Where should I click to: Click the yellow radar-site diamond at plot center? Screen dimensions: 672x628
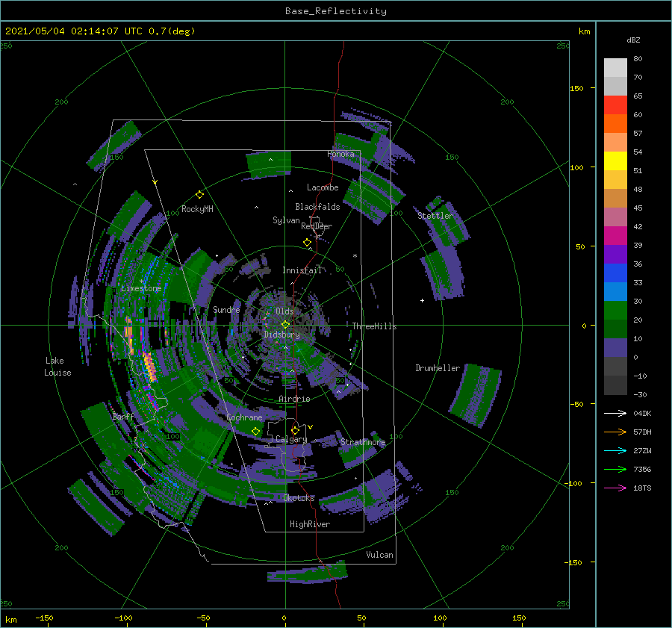[x=285, y=325]
